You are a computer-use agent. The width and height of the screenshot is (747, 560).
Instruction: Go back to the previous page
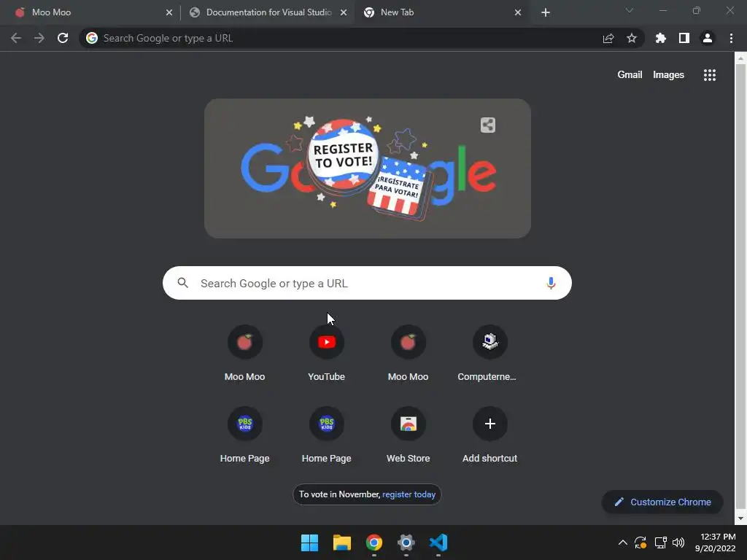(16, 38)
